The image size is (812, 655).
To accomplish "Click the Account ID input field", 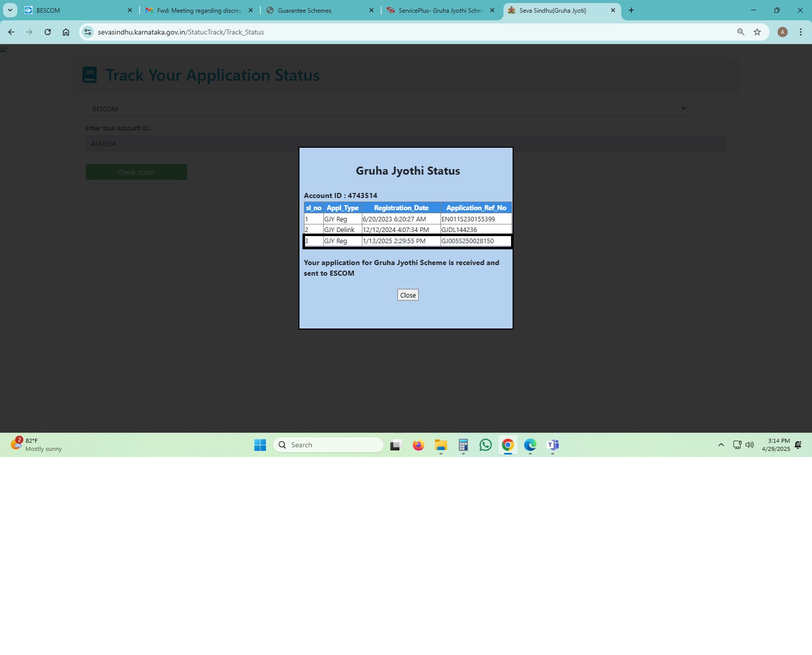I will coord(405,144).
